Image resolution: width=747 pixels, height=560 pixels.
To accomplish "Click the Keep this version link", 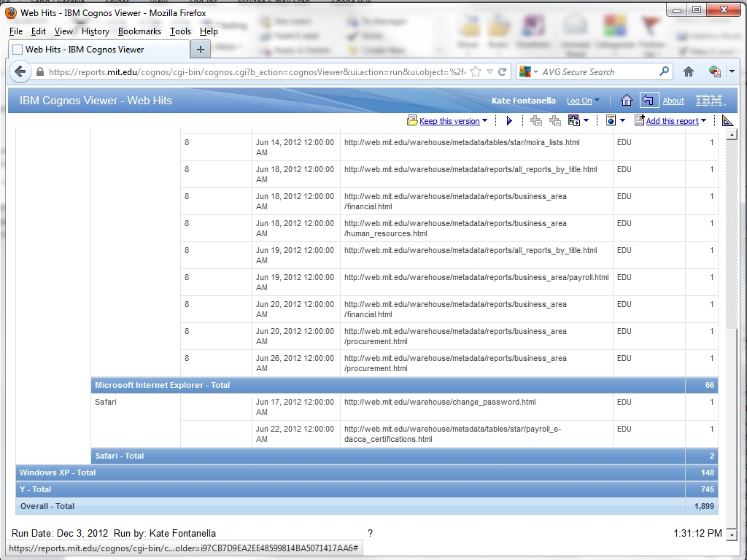I will [x=449, y=121].
